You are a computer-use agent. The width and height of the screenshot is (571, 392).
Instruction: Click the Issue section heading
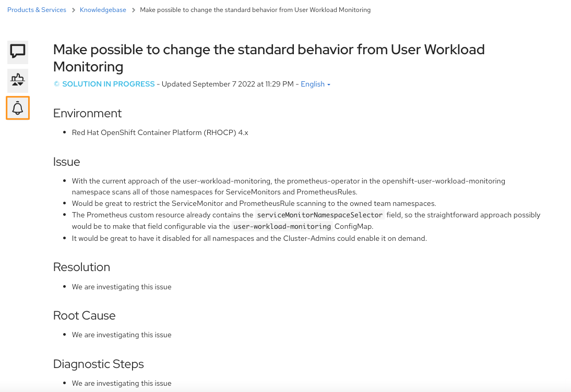click(66, 162)
